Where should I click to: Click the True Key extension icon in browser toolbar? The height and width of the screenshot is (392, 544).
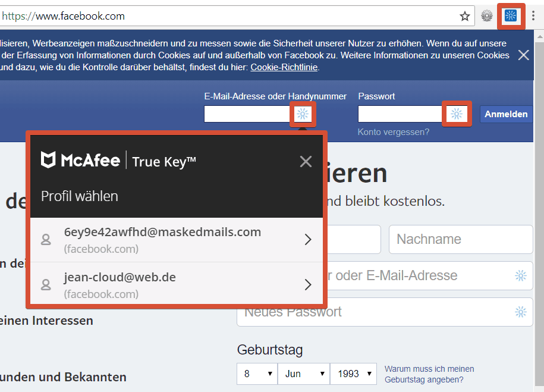[511, 15]
